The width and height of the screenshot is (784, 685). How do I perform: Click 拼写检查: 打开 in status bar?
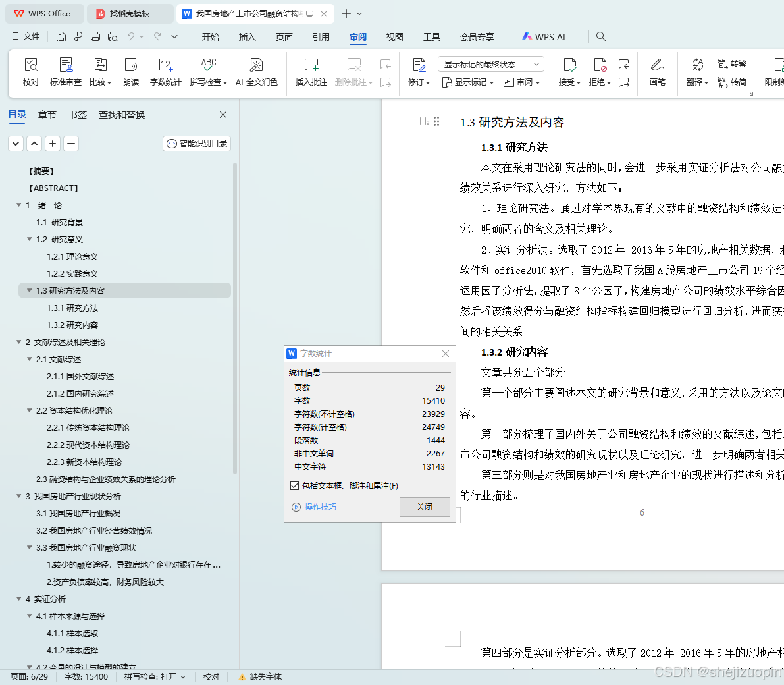[x=155, y=677]
